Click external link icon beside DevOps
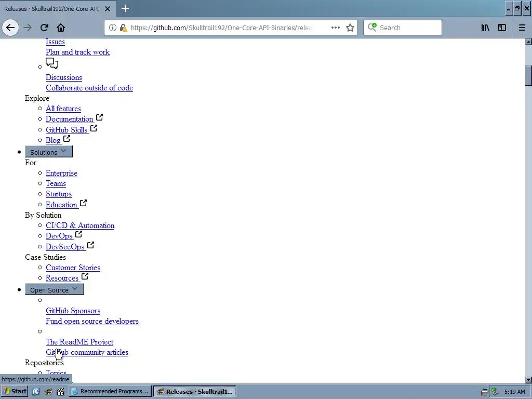 pyautogui.click(x=79, y=234)
